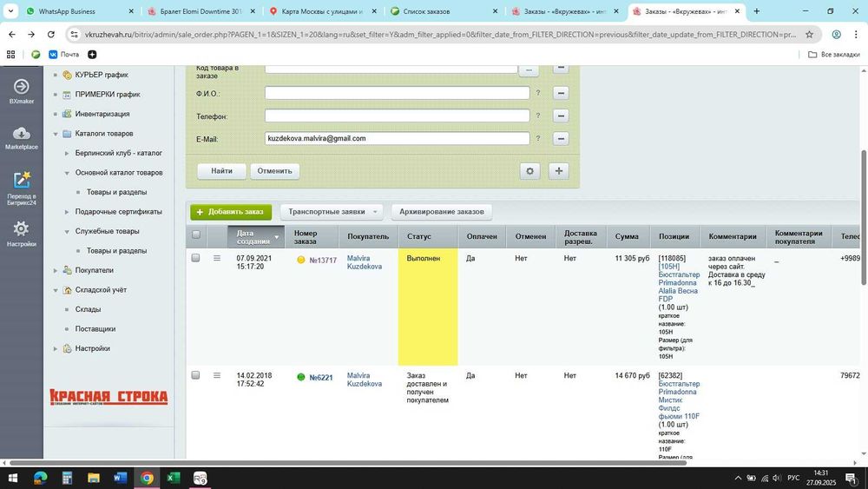Reload the page in Chrome
The image size is (868, 489).
(x=51, y=35)
